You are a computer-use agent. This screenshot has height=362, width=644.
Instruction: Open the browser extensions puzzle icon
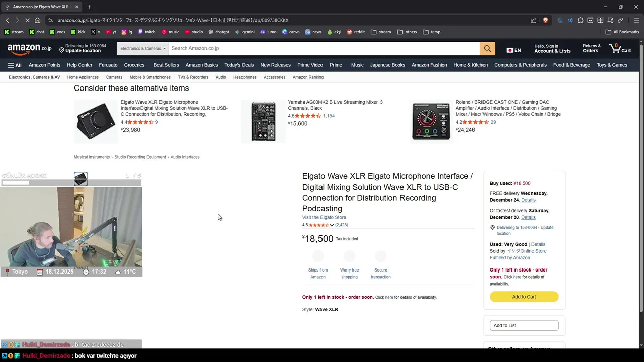tap(580, 20)
